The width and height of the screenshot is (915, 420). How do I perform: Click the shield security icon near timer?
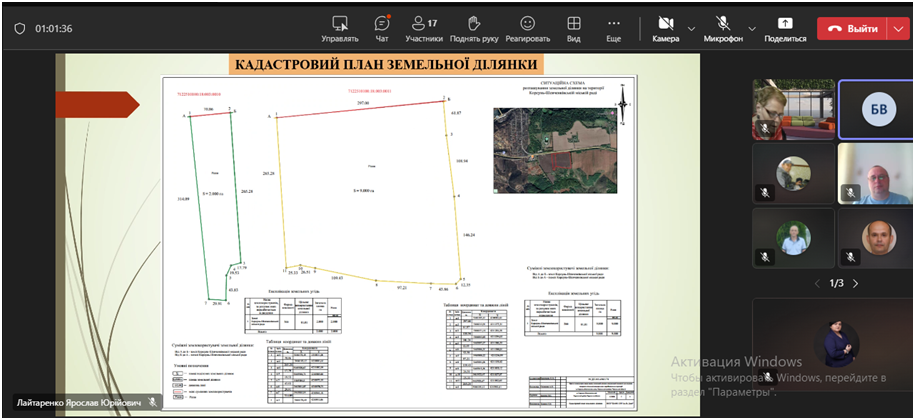19,29
